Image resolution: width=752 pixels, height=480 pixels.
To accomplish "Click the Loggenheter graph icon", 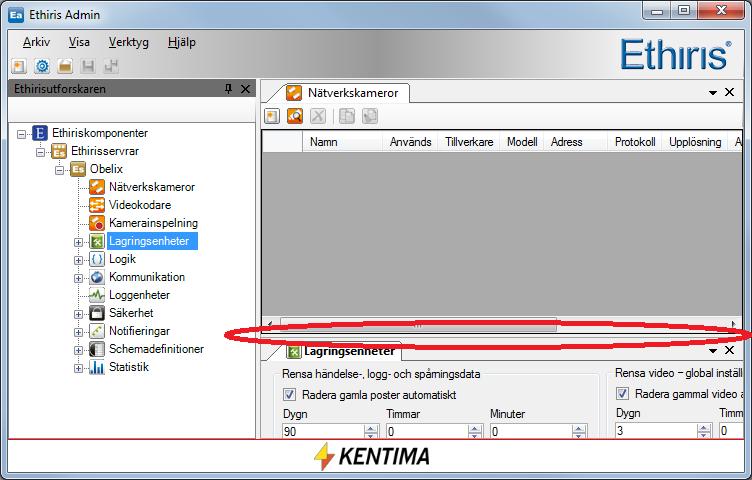I will tap(97, 295).
